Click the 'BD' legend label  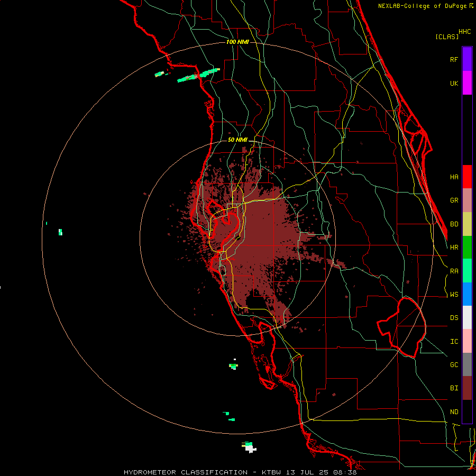[454, 224]
